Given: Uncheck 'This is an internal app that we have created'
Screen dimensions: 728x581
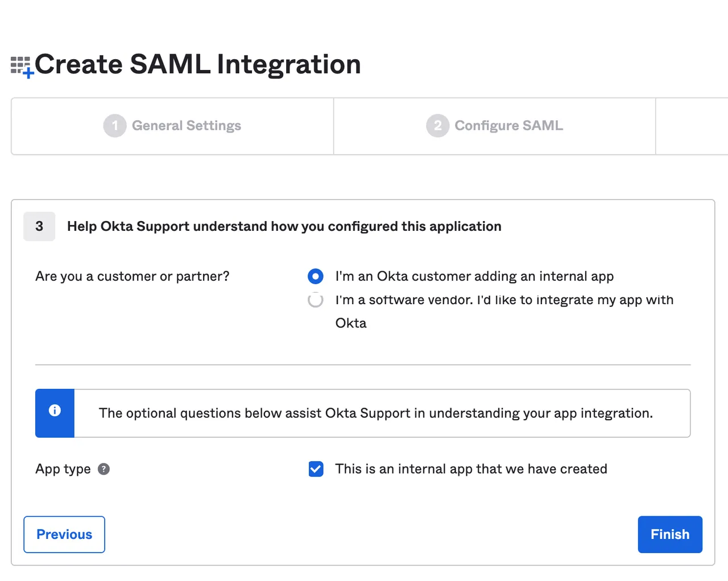Looking at the screenshot, I should tap(316, 469).
